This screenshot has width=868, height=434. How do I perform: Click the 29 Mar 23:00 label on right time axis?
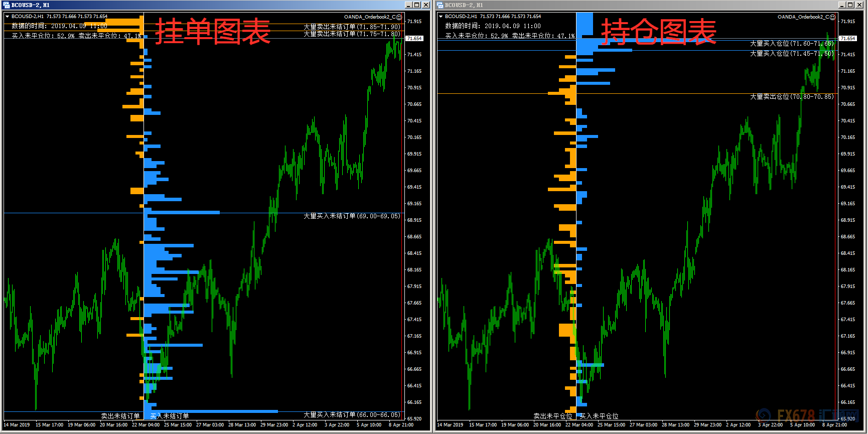707,425
